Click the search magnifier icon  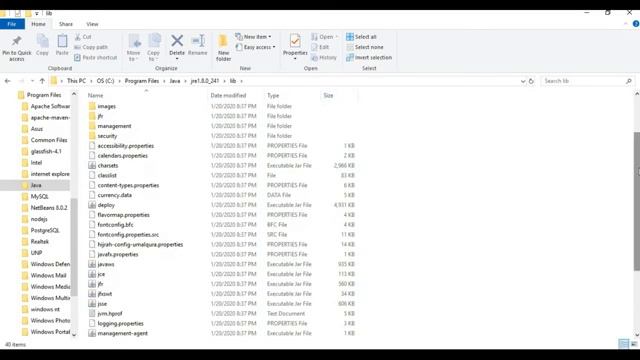point(629,81)
